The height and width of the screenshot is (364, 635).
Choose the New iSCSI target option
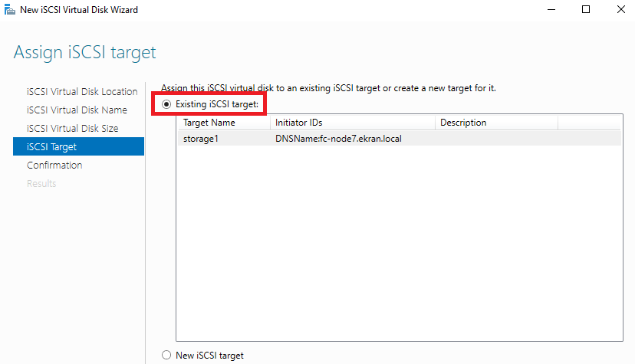(166, 355)
